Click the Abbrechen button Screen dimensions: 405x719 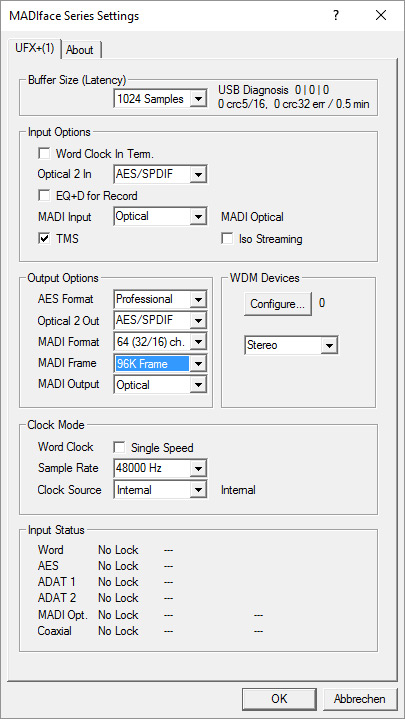[x=360, y=699]
